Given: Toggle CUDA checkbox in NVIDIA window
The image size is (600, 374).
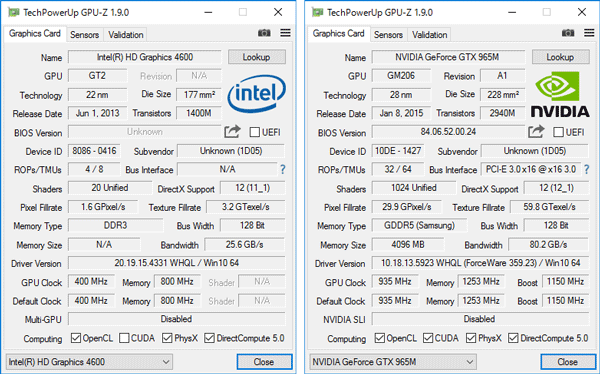Looking at the screenshot, I should click(x=428, y=338).
